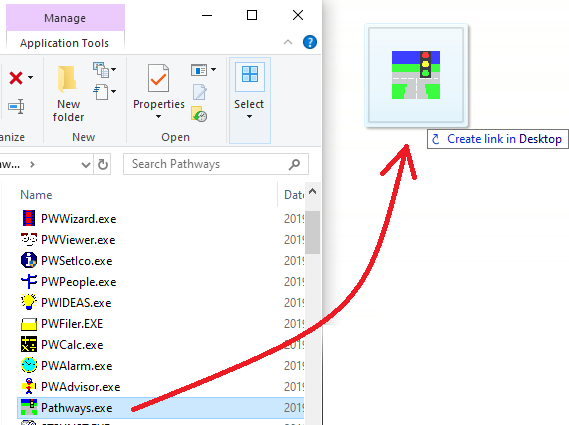This screenshot has height=425, width=569.
Task: Open the Delete options arrow
Action: (x=30, y=77)
